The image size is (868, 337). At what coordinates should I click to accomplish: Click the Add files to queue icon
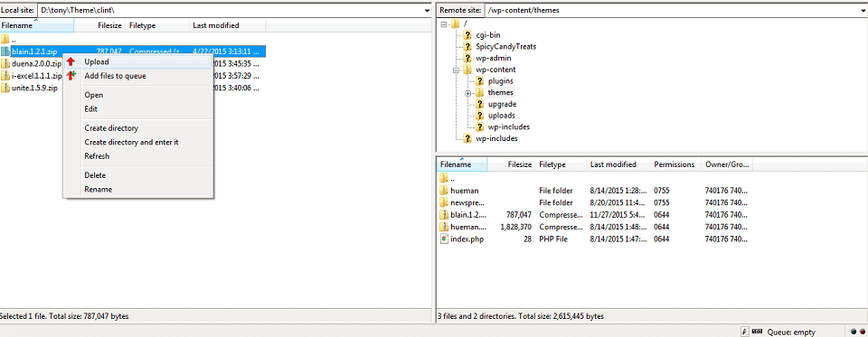[x=71, y=76]
